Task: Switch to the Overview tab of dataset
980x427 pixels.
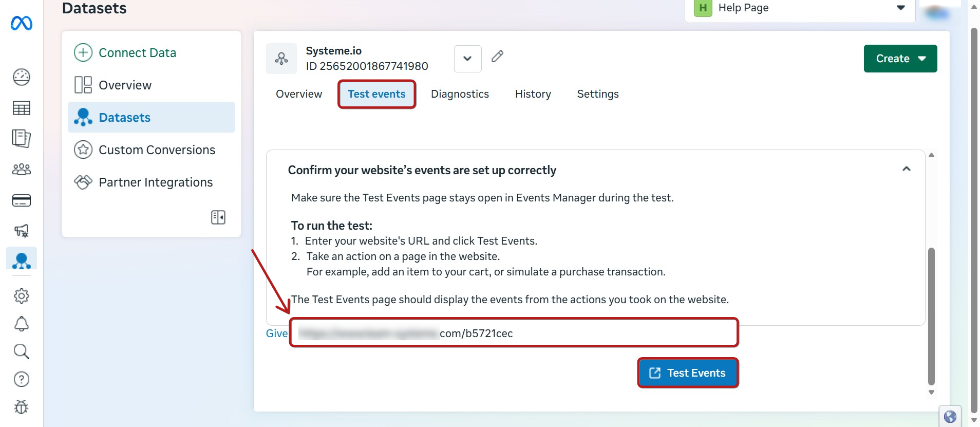Action: tap(299, 94)
